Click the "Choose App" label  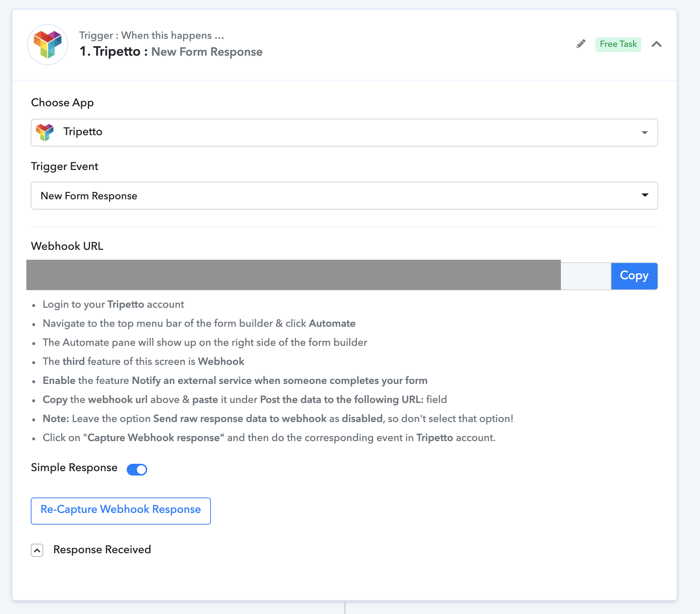63,103
